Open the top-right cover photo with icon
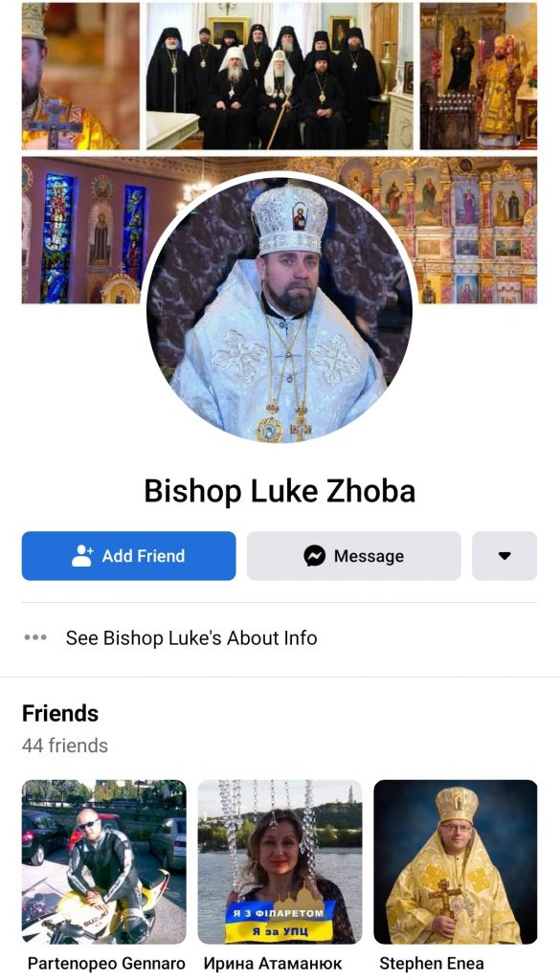The width and height of the screenshot is (559, 980). tap(479, 76)
